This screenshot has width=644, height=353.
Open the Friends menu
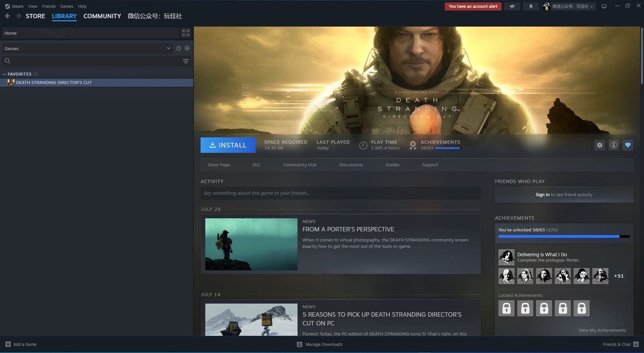click(49, 7)
